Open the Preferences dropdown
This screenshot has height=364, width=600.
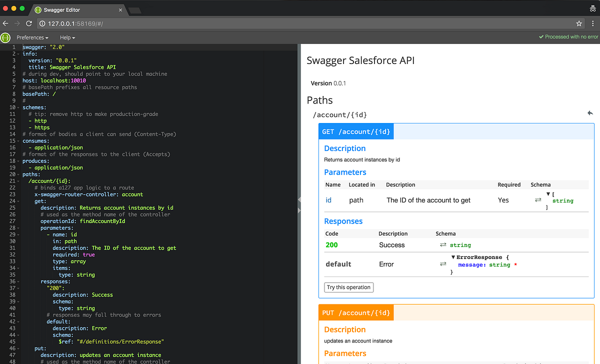31,37
